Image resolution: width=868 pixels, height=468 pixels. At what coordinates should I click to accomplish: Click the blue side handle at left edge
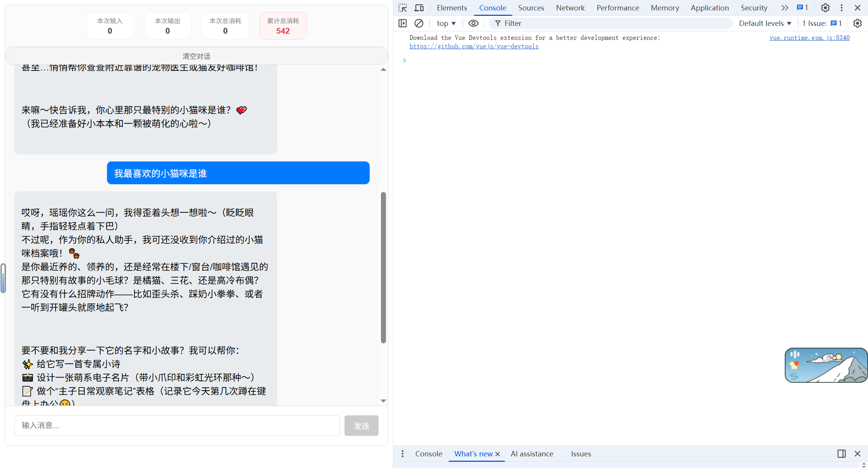coord(3,278)
